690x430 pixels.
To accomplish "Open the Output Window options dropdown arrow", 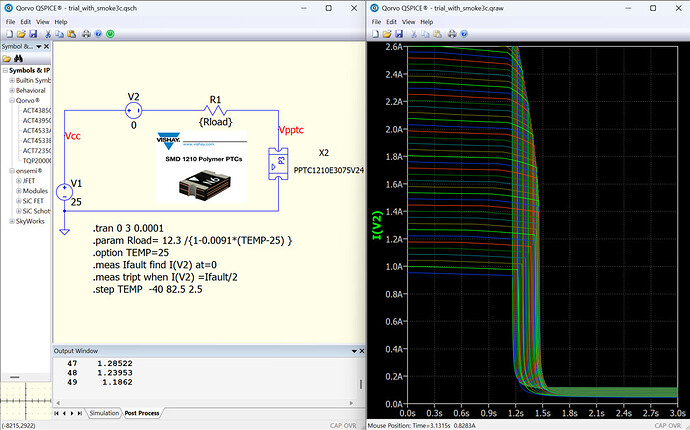I will click(354, 351).
